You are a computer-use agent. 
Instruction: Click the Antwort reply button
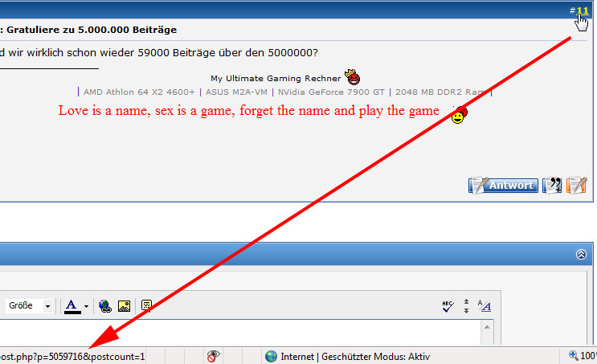pyautogui.click(x=503, y=186)
